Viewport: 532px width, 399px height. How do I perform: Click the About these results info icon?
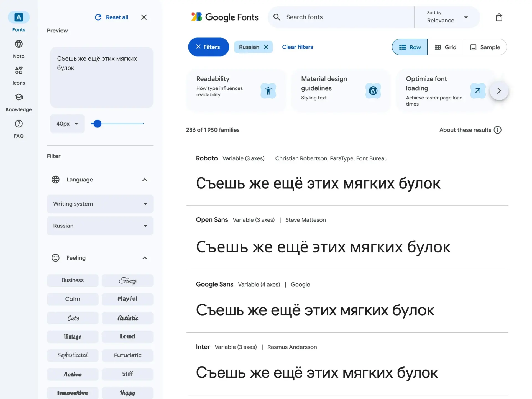pyautogui.click(x=498, y=130)
